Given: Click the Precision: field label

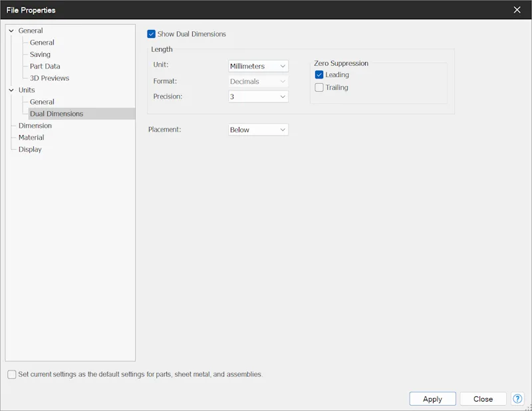Looking at the screenshot, I should 168,96.
